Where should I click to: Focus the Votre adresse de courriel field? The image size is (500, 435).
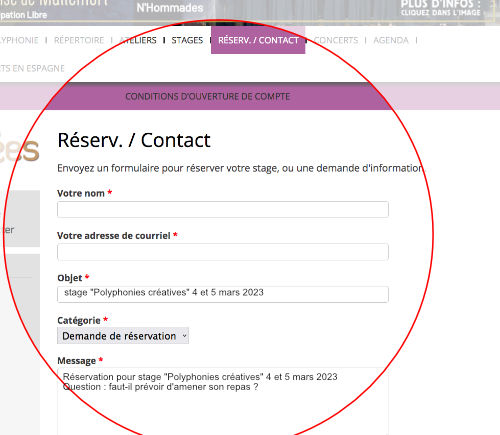[x=223, y=252]
